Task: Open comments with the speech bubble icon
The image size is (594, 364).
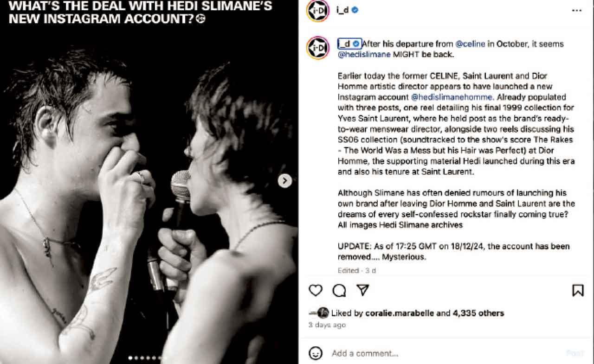Action: pos(339,290)
